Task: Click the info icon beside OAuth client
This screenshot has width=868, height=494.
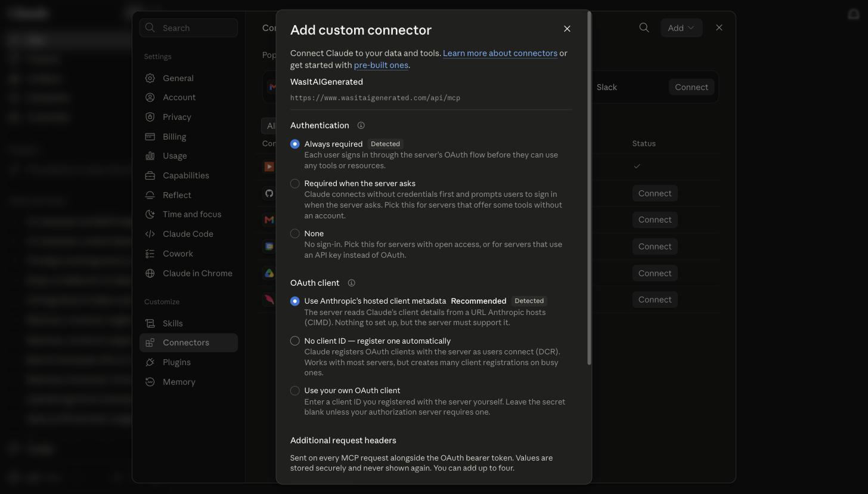Action: click(x=351, y=283)
